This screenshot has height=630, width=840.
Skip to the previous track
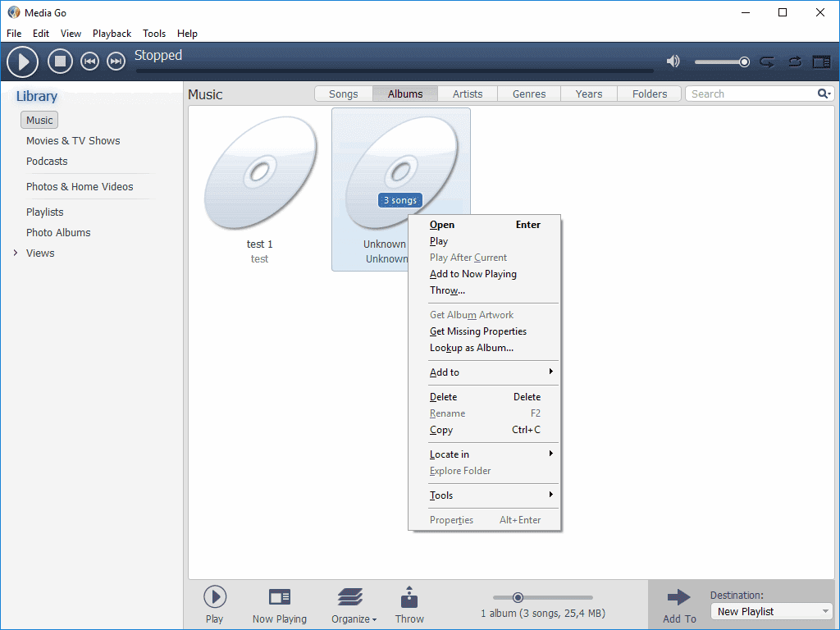tap(89, 62)
